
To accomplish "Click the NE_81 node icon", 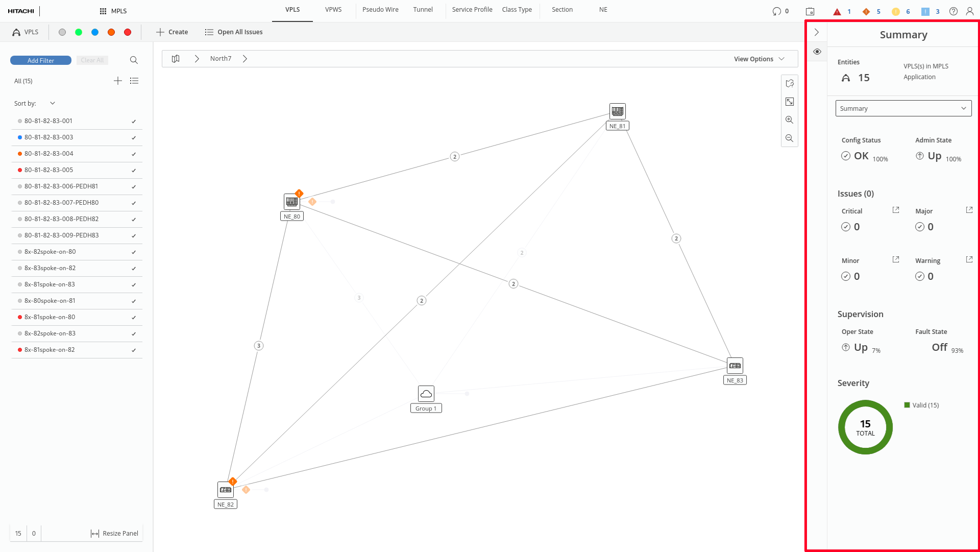I will (x=617, y=111).
